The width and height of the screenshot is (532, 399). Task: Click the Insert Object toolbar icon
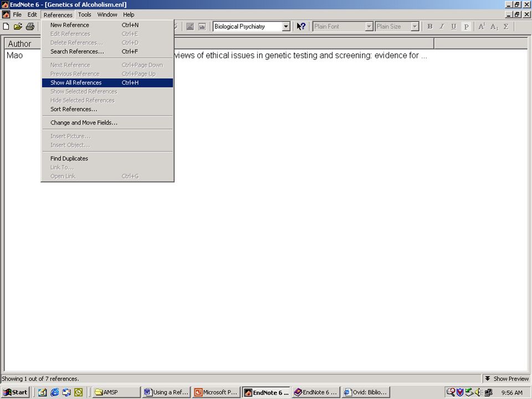pyautogui.click(x=202, y=27)
